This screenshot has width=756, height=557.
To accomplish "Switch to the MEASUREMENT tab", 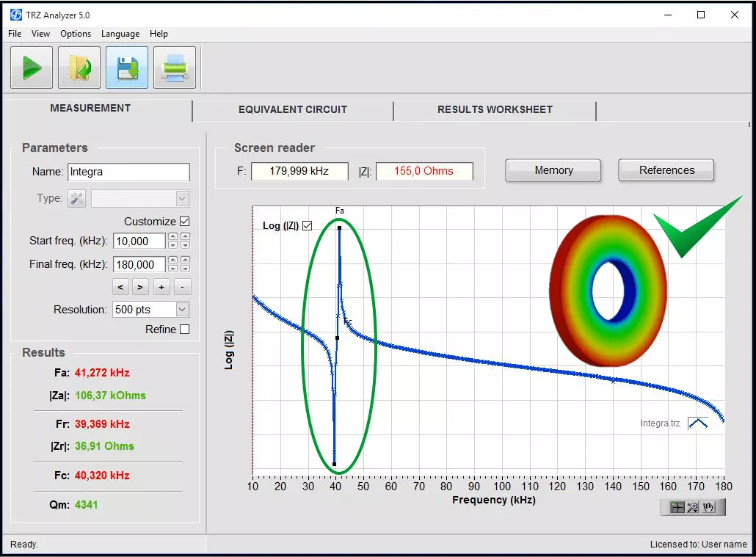I will (90, 108).
